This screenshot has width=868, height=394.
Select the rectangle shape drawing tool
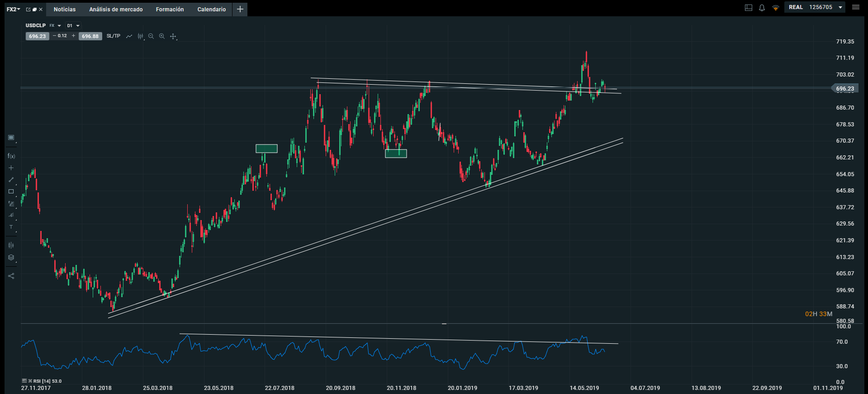pyautogui.click(x=11, y=192)
